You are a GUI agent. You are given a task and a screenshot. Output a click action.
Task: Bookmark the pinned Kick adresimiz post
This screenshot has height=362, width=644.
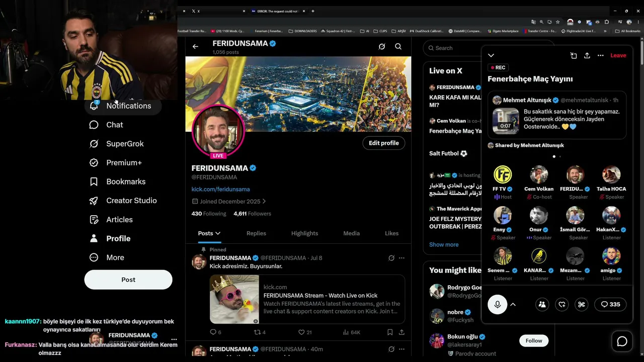(x=390, y=332)
